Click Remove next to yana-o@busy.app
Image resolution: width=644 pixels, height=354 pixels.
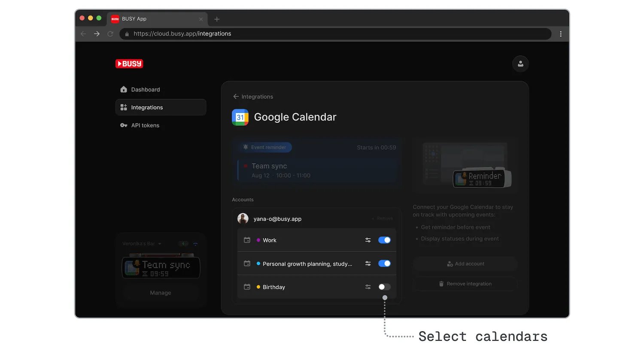coord(383,218)
